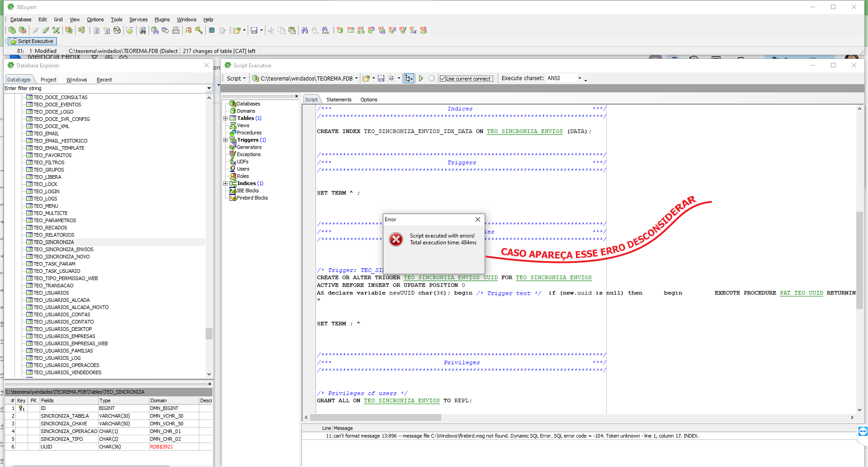
Task: Select TEO_PARAMETROS table in explorer
Action: (55, 220)
